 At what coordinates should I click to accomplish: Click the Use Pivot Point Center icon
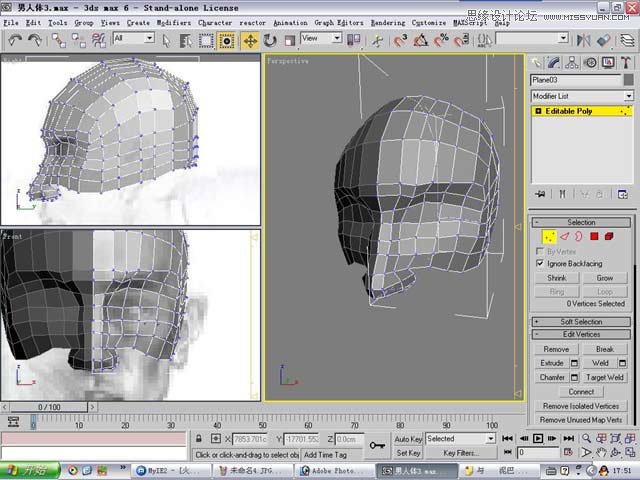click(x=353, y=40)
